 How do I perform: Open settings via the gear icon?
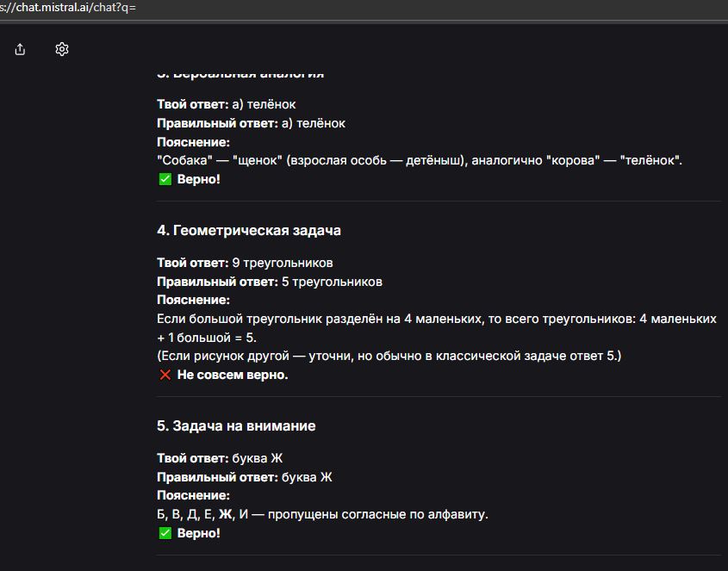[62, 49]
